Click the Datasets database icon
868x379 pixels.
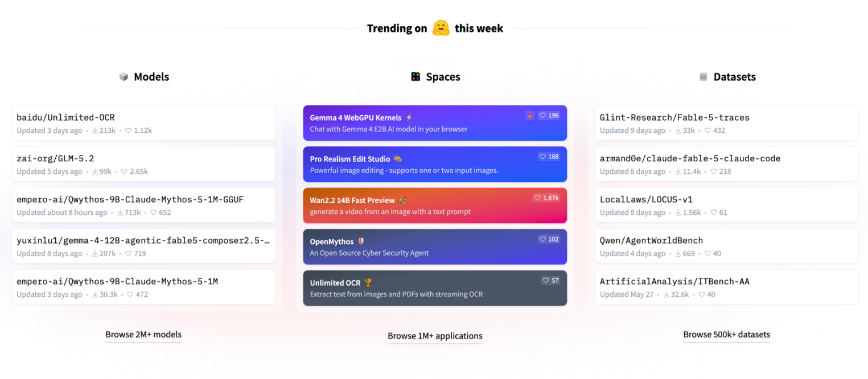point(704,77)
